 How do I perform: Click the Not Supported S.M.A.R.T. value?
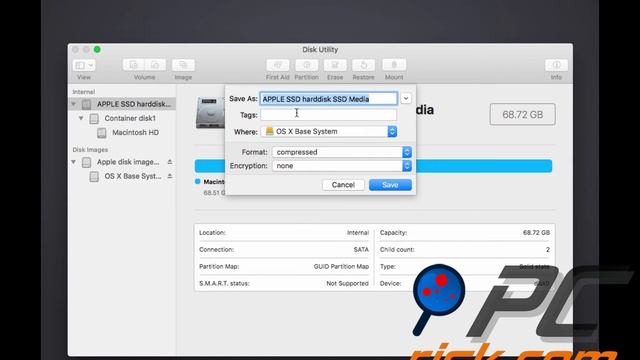click(x=347, y=283)
